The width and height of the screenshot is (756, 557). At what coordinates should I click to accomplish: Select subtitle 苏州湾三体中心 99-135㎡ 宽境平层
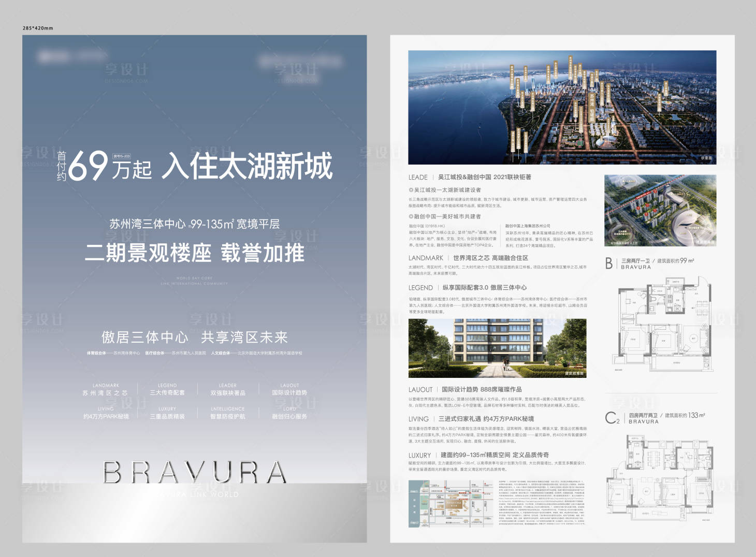[x=194, y=224]
